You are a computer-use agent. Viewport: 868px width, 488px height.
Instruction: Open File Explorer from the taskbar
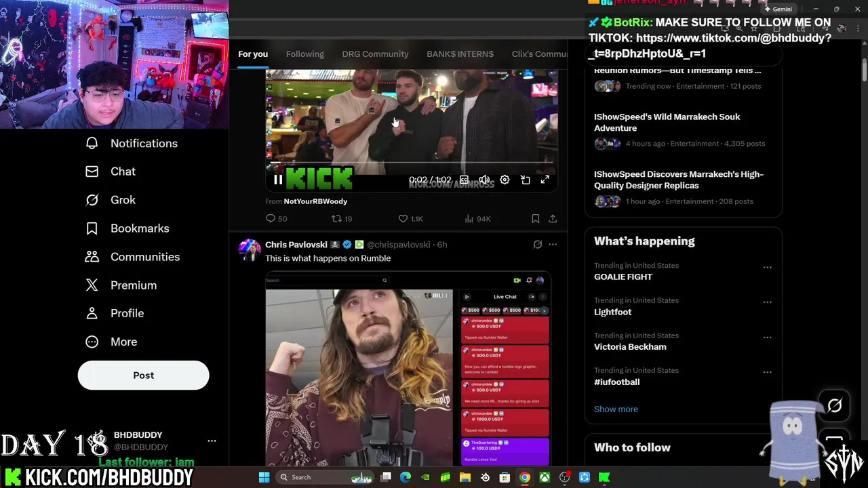[465, 477]
